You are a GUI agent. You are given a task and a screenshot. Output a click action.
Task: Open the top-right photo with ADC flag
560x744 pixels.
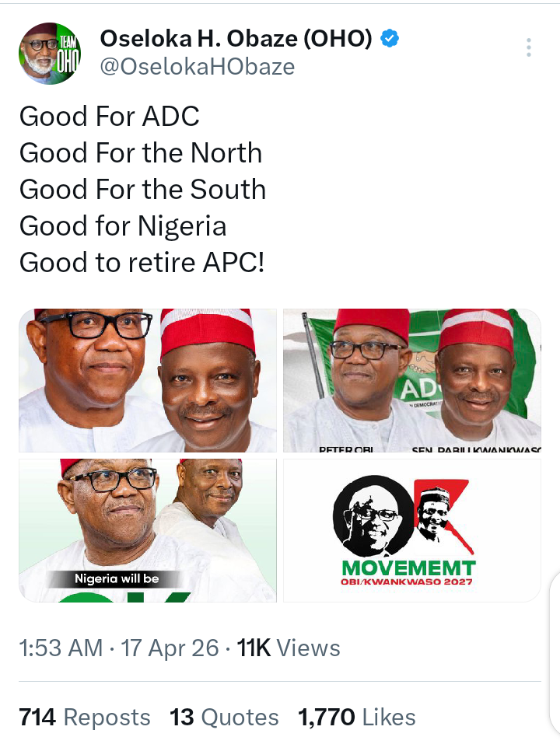411,380
